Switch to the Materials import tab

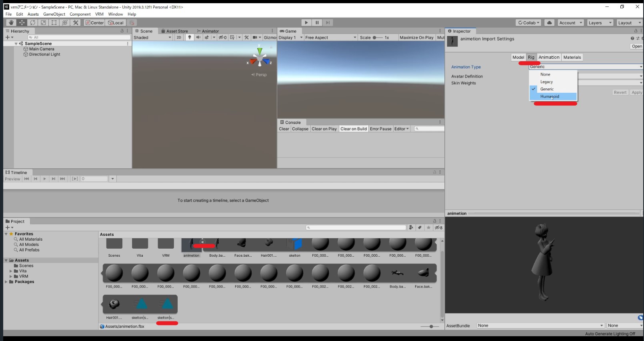572,57
